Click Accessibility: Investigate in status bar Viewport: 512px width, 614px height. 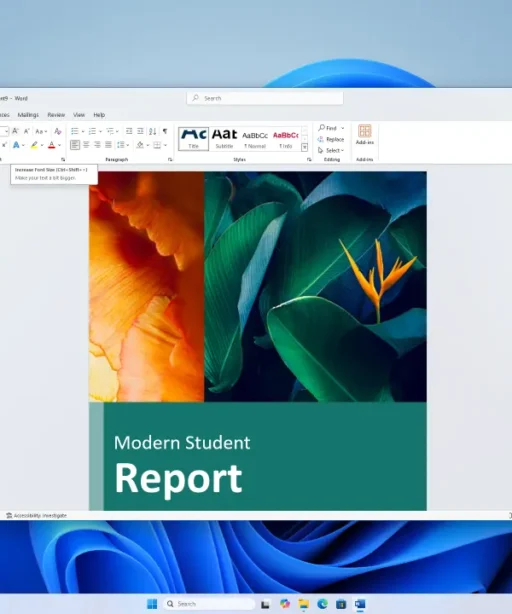[x=36, y=515]
